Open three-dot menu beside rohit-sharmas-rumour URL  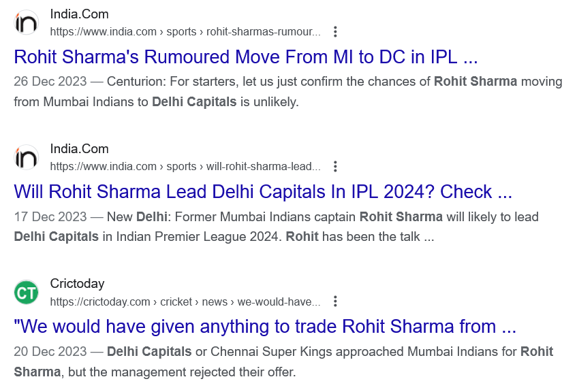(334, 31)
